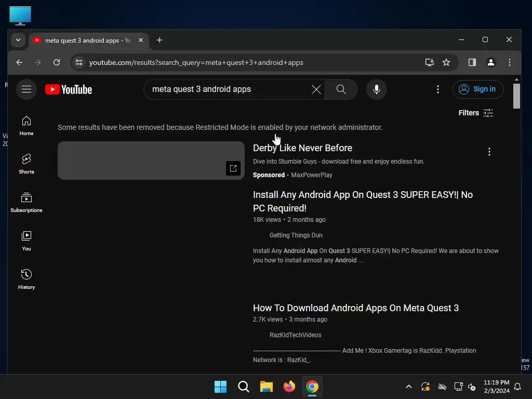Expand the tab search dropdown arrow
Viewport: 532px width, 399px height.
[x=18, y=40]
